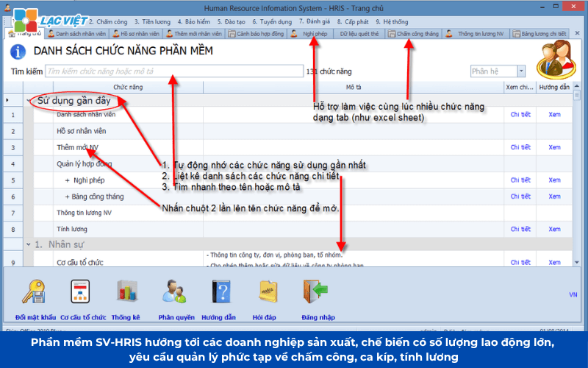This screenshot has height=368, width=588.
Task: Click Chi tiết link for Danh sách nhân viên
Action: click(x=520, y=115)
